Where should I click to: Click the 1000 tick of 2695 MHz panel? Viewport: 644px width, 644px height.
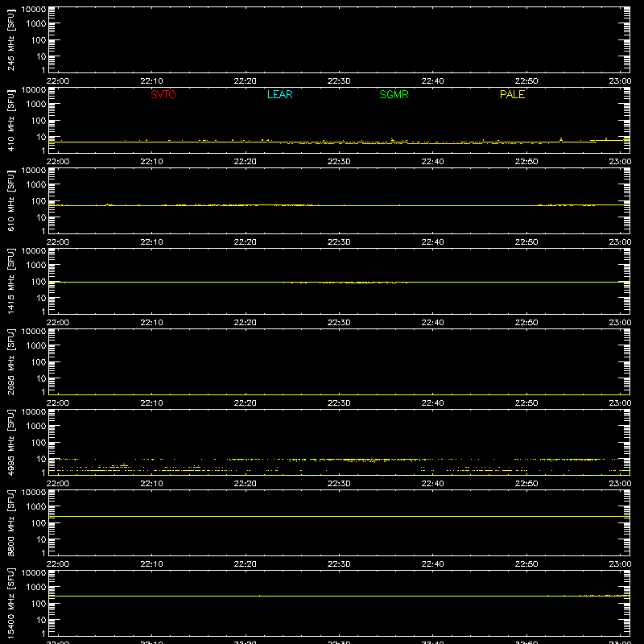pyautogui.click(x=36, y=346)
